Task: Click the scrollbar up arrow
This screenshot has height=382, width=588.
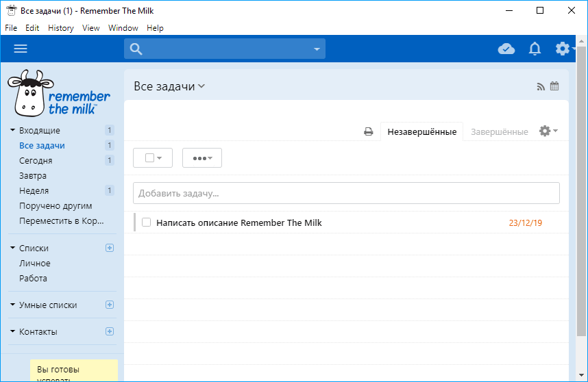Action: 581,41
